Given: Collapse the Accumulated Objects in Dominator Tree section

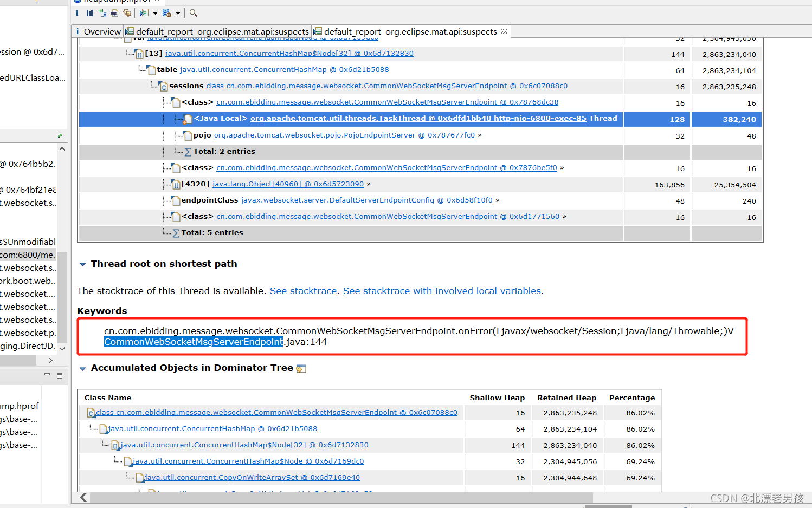Looking at the screenshot, I should [x=83, y=369].
